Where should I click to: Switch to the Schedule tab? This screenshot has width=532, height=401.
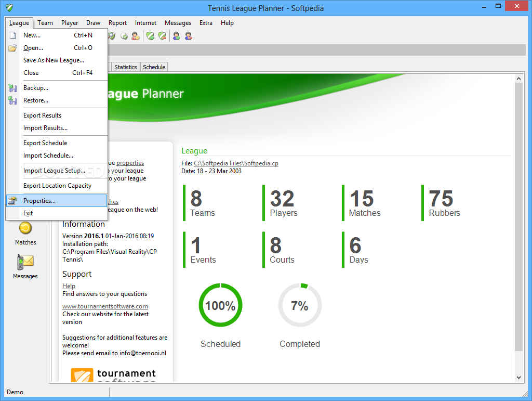tap(154, 67)
